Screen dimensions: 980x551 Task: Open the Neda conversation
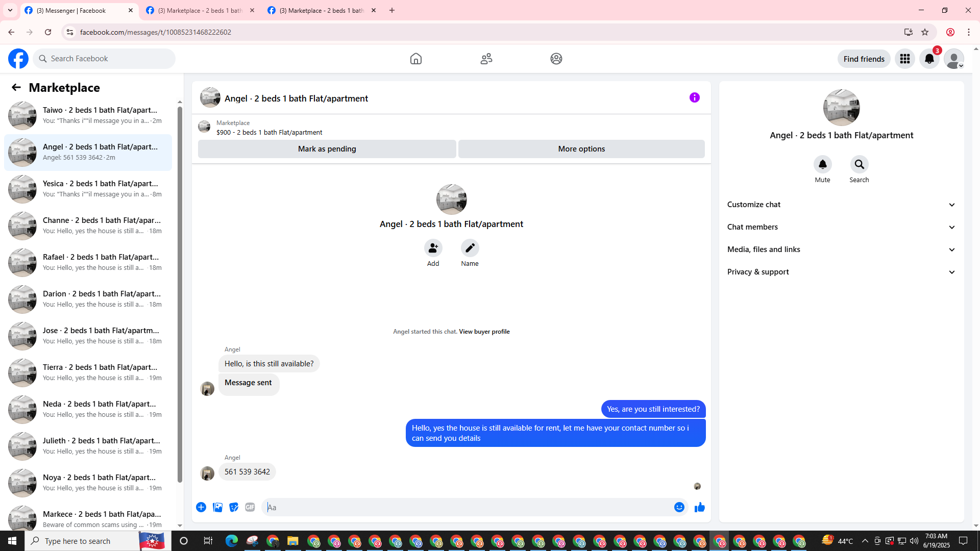pyautogui.click(x=88, y=409)
